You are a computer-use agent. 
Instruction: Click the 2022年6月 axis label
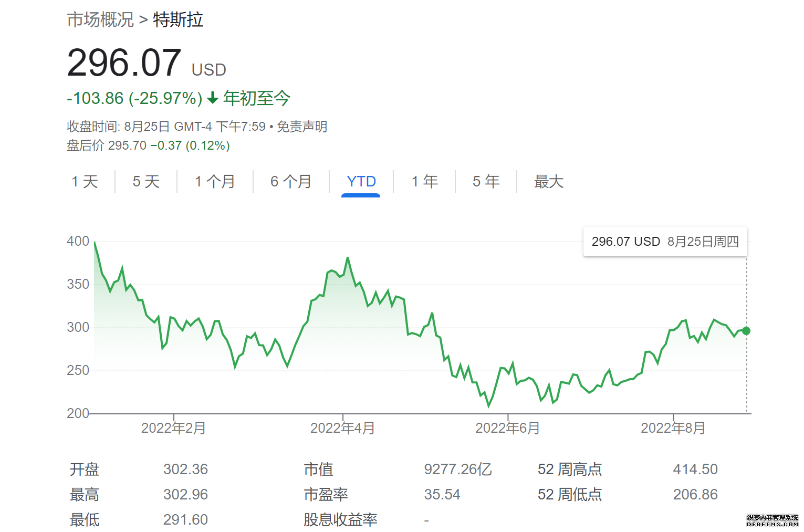pos(508,428)
